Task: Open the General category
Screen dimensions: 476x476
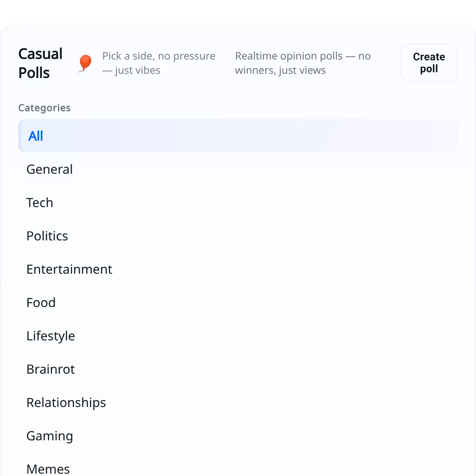Action: point(50,169)
